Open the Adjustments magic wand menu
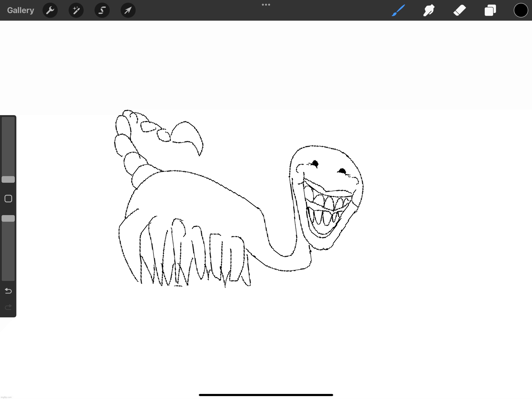The width and height of the screenshot is (532, 399). [76, 10]
